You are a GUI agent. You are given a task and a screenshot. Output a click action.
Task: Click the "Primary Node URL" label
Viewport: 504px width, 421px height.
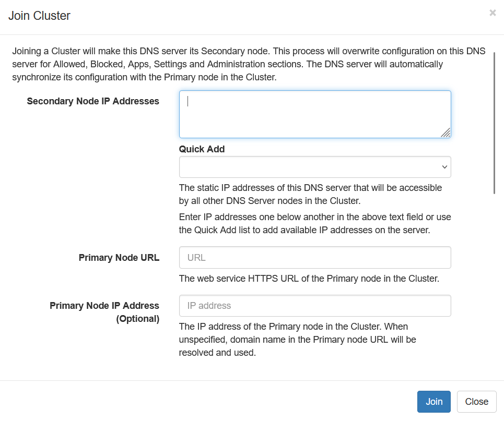[119, 258]
